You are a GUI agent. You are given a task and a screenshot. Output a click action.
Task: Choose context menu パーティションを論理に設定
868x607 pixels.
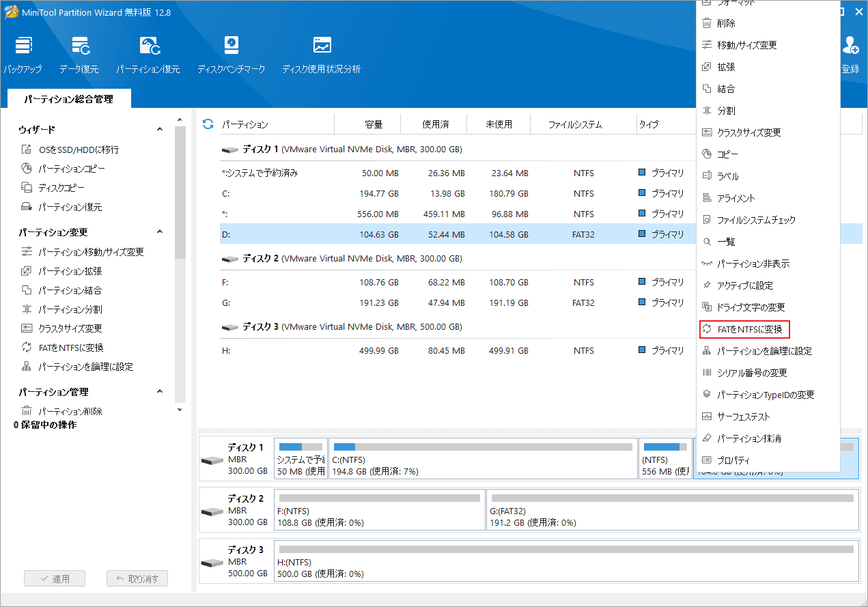click(x=768, y=351)
